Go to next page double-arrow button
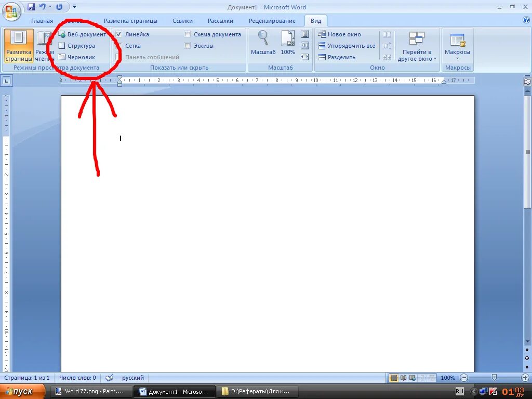The height and width of the screenshot is (399, 532). click(x=527, y=367)
